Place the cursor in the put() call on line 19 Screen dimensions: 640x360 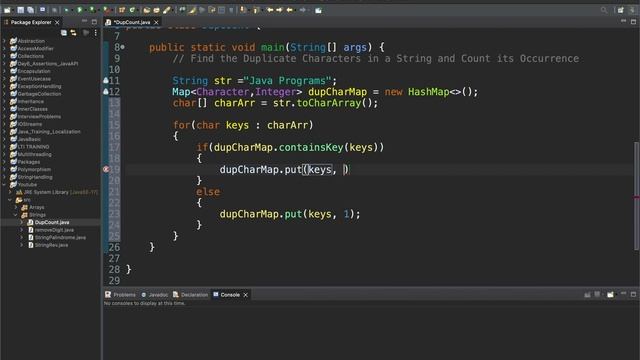pyautogui.click(x=345, y=169)
